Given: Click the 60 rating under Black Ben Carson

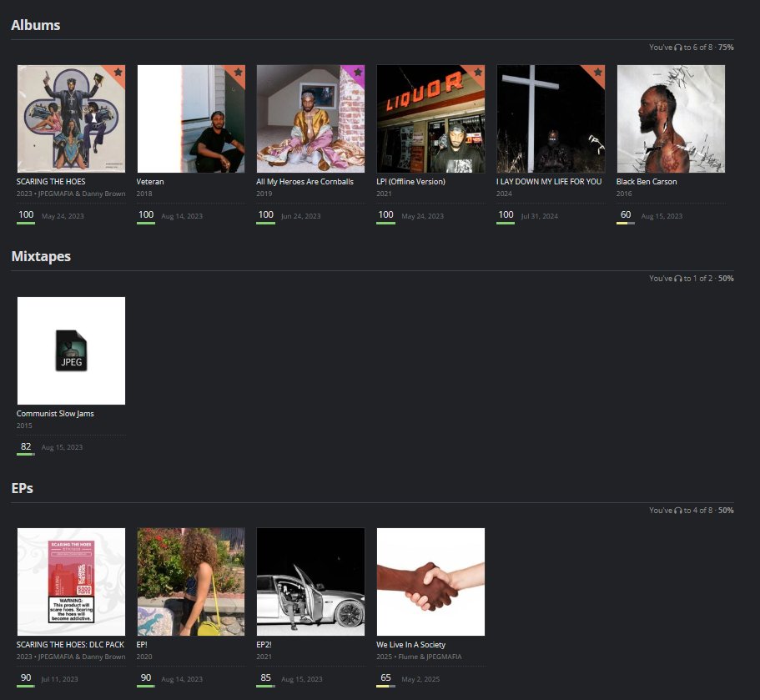Looking at the screenshot, I should (626, 214).
